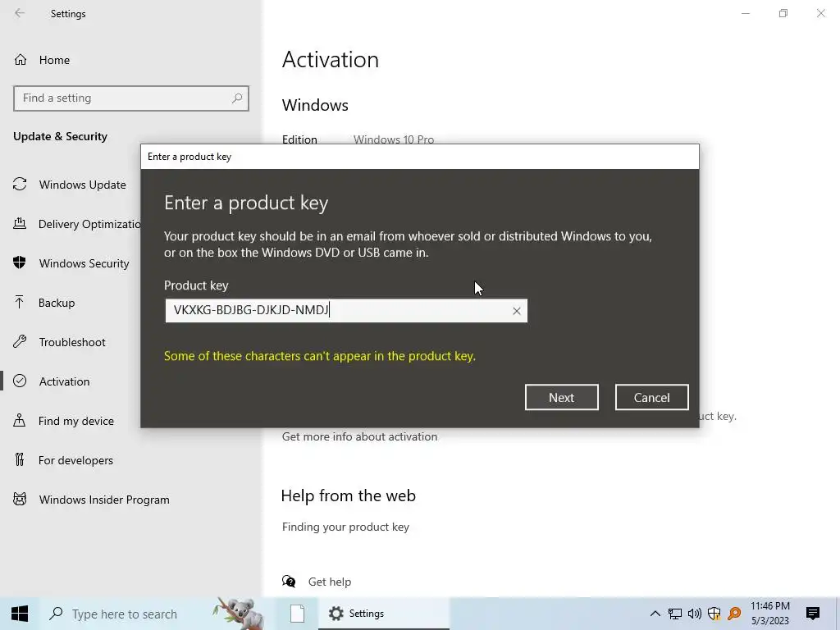Minimize the Settings window

(746, 13)
